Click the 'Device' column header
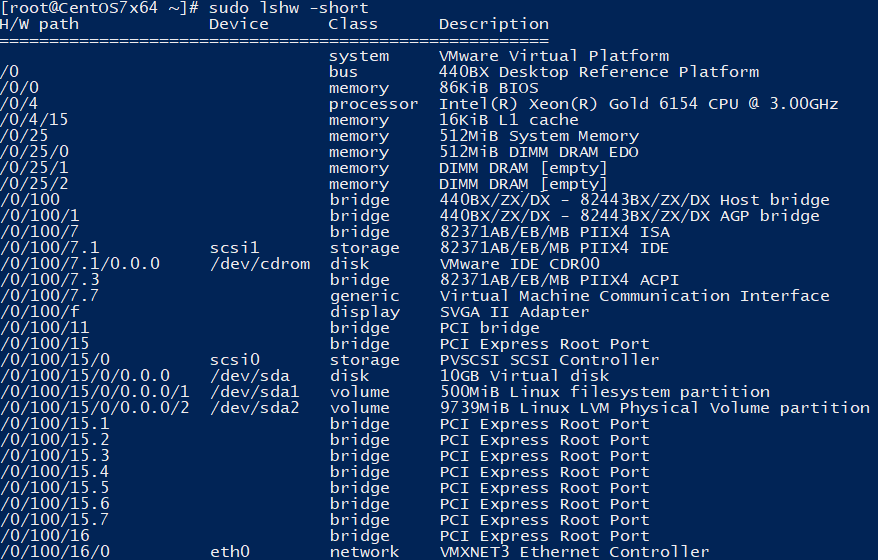This screenshot has height=560, width=878. tap(239, 23)
